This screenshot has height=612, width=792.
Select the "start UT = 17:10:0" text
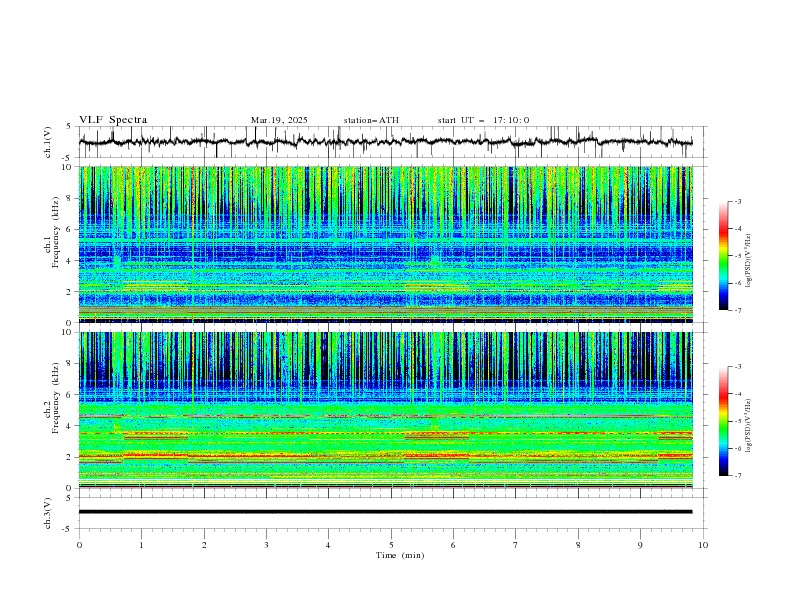point(483,120)
